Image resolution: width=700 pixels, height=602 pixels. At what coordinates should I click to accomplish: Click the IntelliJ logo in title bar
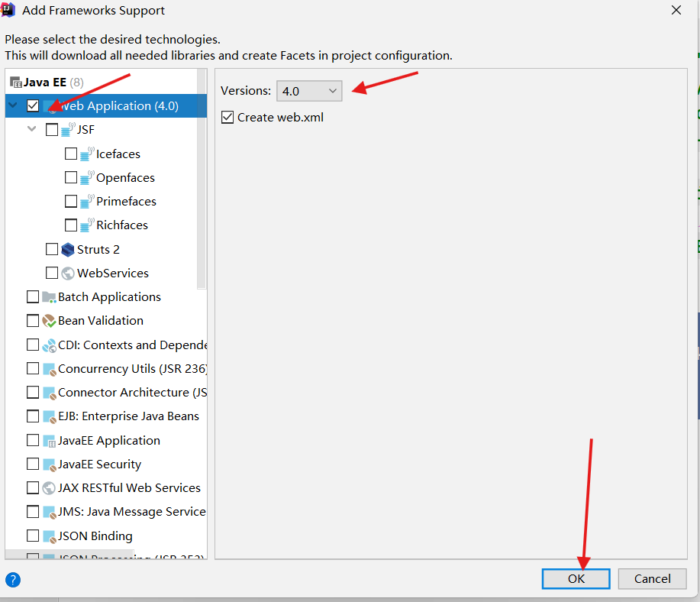pyautogui.click(x=8, y=10)
